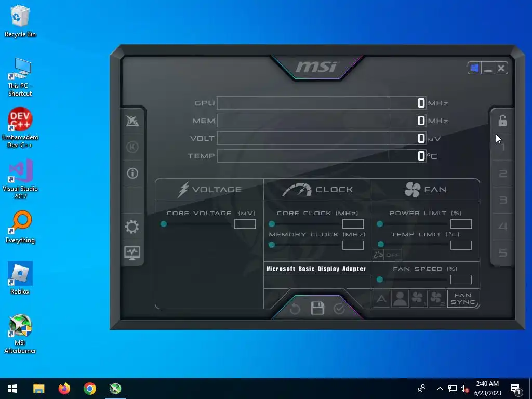Click the Core Voltage value field
This screenshot has width=532, height=399.
point(245,224)
